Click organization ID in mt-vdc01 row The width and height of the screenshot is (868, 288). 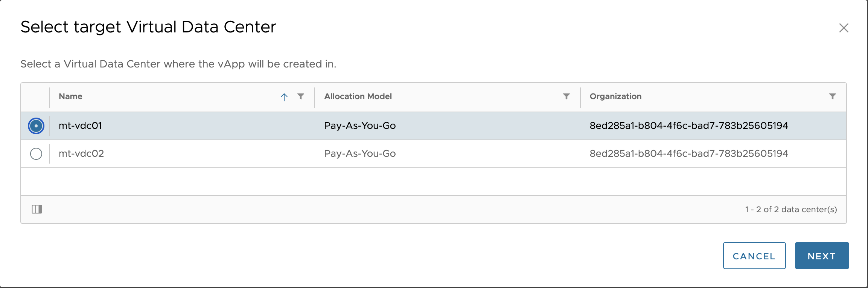688,126
